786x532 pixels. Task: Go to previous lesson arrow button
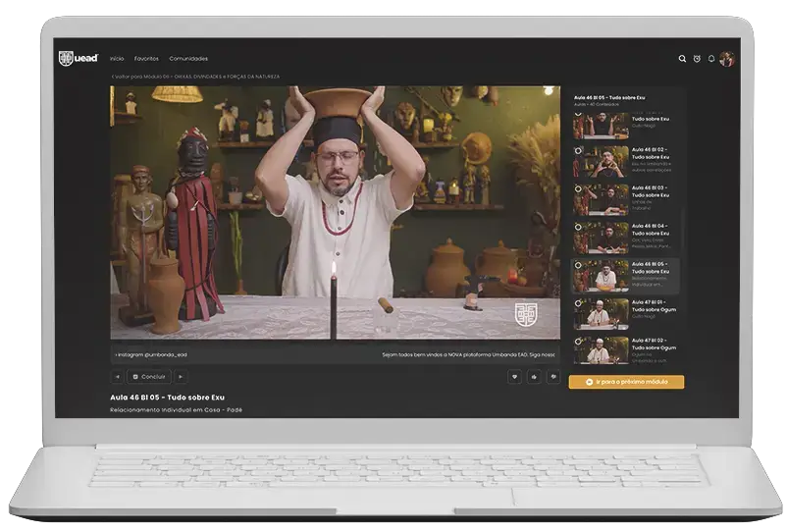click(118, 376)
